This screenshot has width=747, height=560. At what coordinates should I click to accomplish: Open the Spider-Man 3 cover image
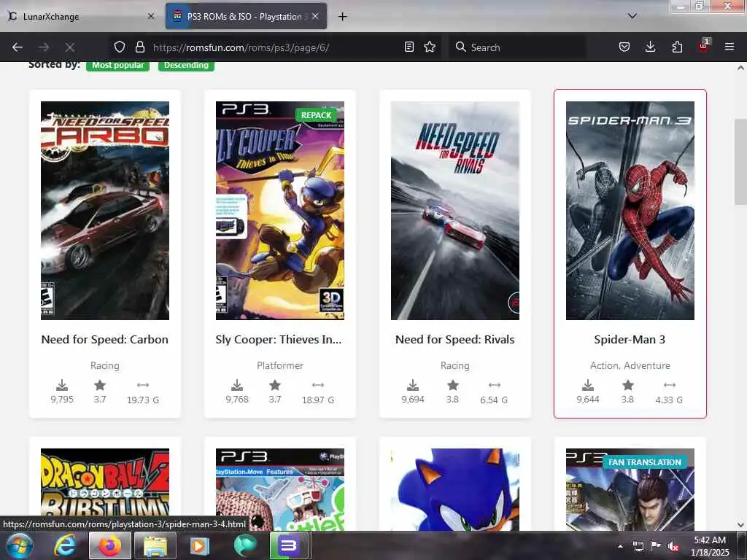pos(630,211)
